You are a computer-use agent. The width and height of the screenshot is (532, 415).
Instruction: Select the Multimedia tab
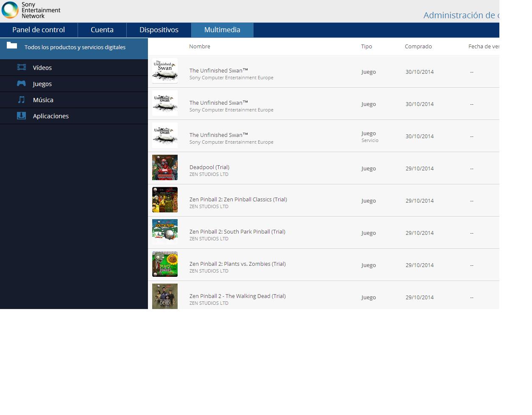(222, 30)
